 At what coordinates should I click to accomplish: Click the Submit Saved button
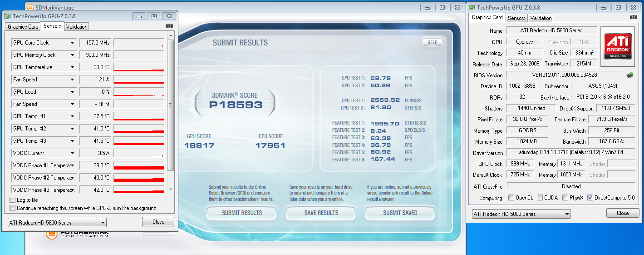pyautogui.click(x=400, y=213)
